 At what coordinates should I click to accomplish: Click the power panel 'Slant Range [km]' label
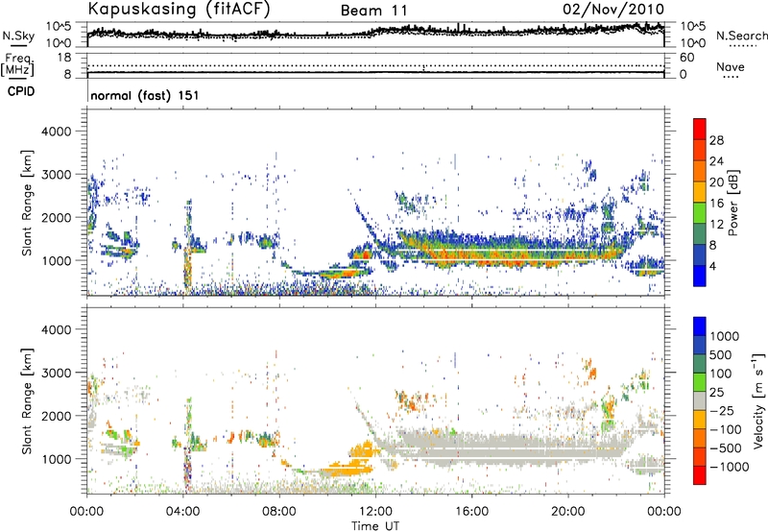[27, 203]
